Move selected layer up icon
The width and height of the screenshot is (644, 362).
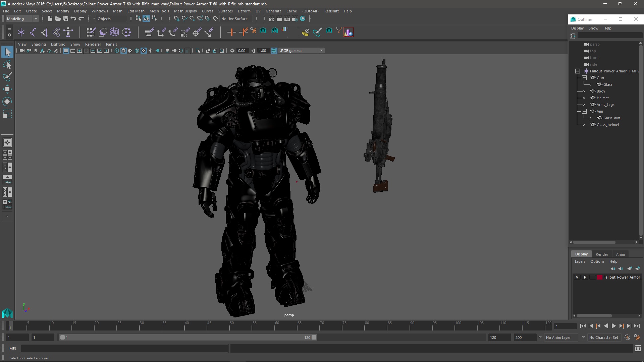pos(613,268)
